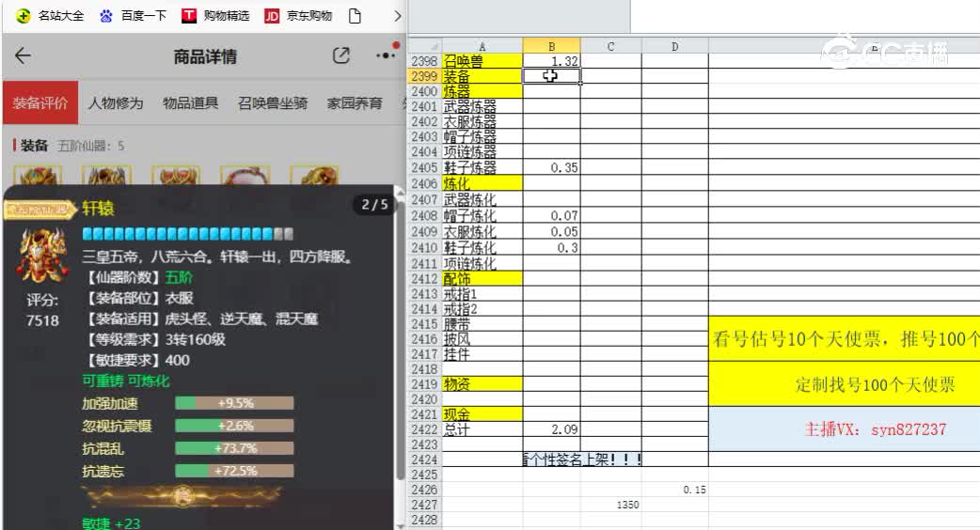Click the cell with value 0.15
The width and height of the screenshot is (980, 530).
click(x=675, y=490)
